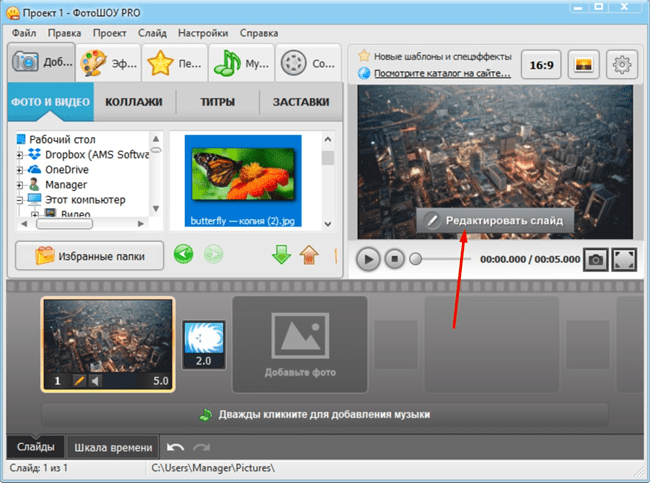Click the 16:9 aspect ratio button
Viewport: 650px width, 483px height.
tap(541, 65)
